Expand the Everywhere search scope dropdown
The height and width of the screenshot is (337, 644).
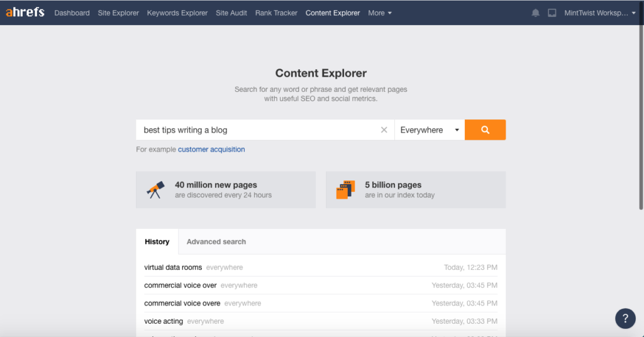click(x=430, y=130)
